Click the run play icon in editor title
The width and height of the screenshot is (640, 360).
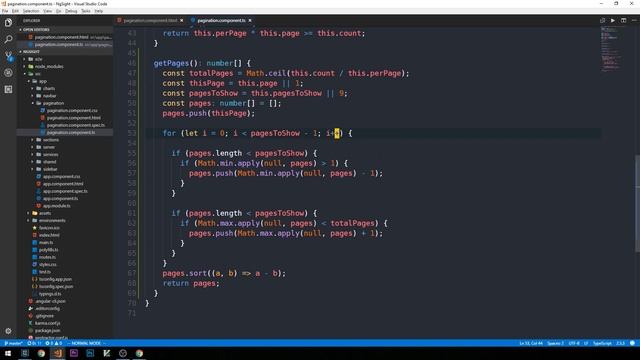(x=613, y=20)
